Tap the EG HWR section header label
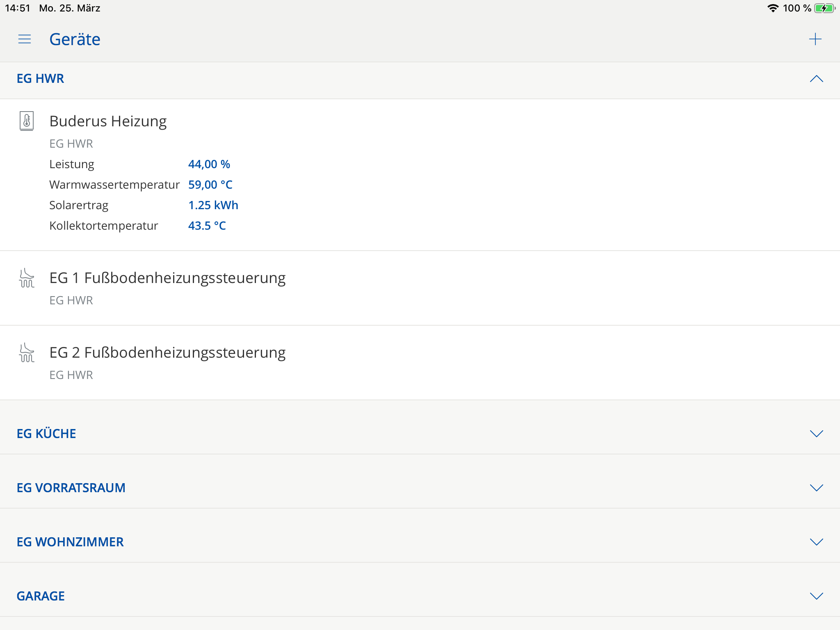 40,79
